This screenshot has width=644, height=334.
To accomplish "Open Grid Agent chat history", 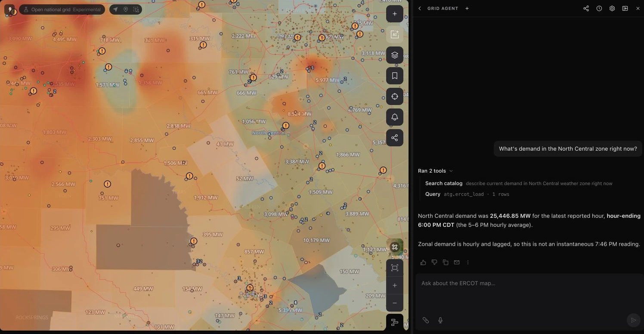I will coord(599,9).
